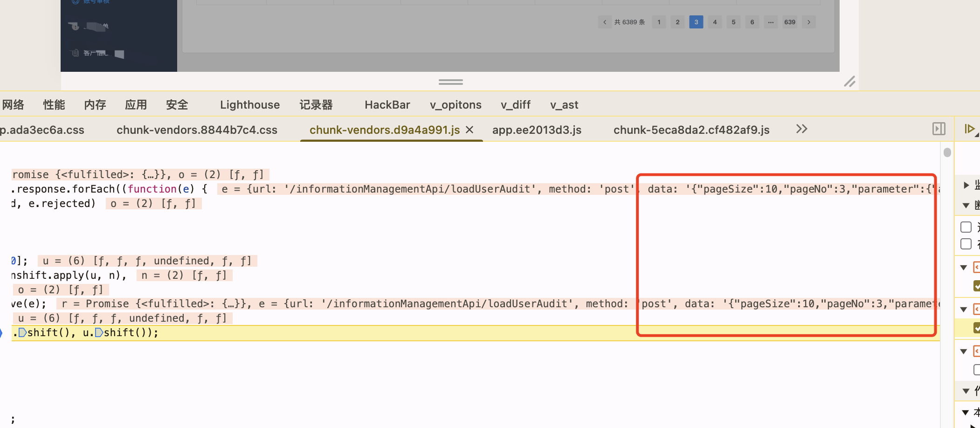Expand the collapsed top section in debugger sidebar

point(966,185)
